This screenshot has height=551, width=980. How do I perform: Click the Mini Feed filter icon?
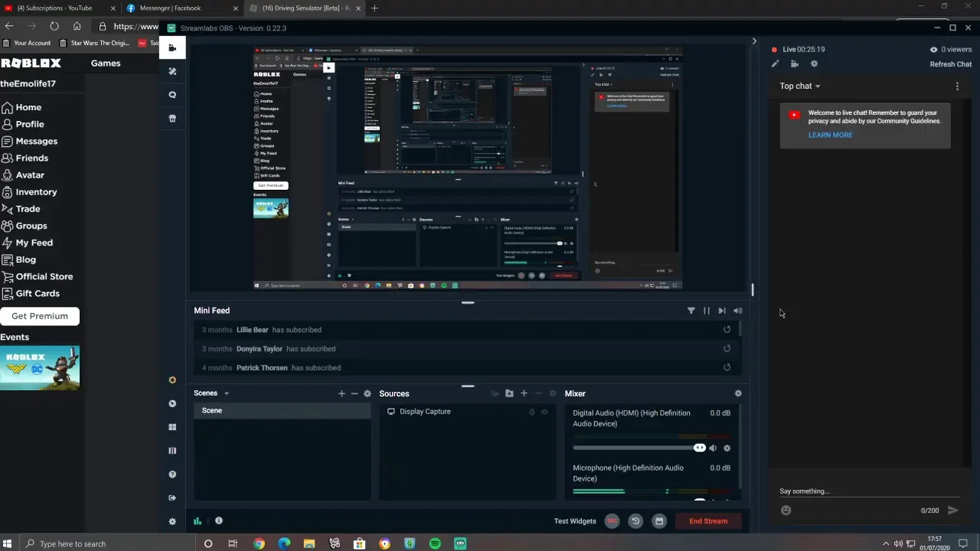tap(691, 311)
